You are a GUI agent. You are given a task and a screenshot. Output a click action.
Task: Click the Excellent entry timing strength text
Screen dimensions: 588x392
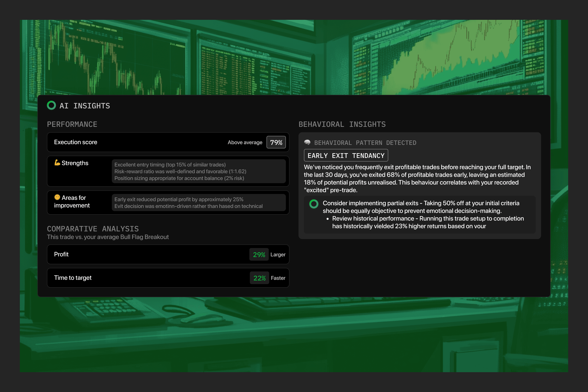(x=170, y=164)
